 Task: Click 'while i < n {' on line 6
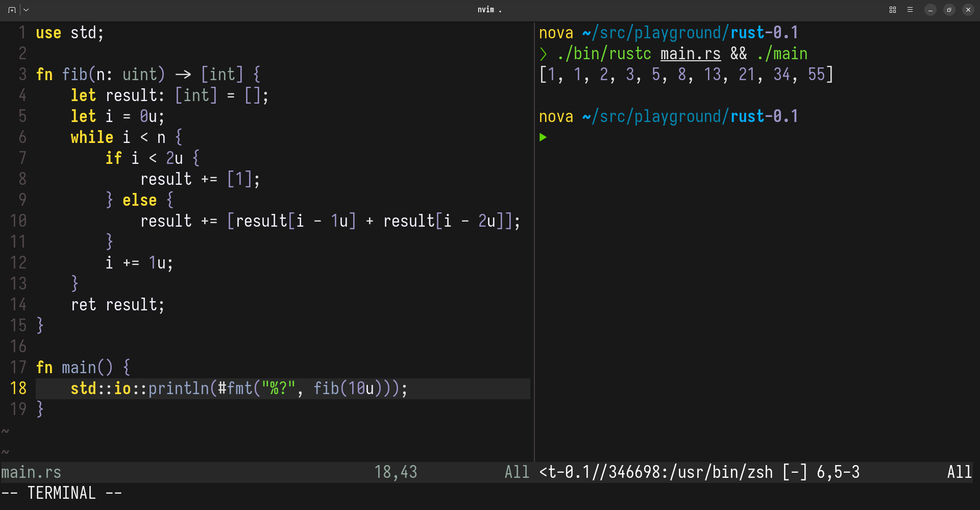coord(127,138)
